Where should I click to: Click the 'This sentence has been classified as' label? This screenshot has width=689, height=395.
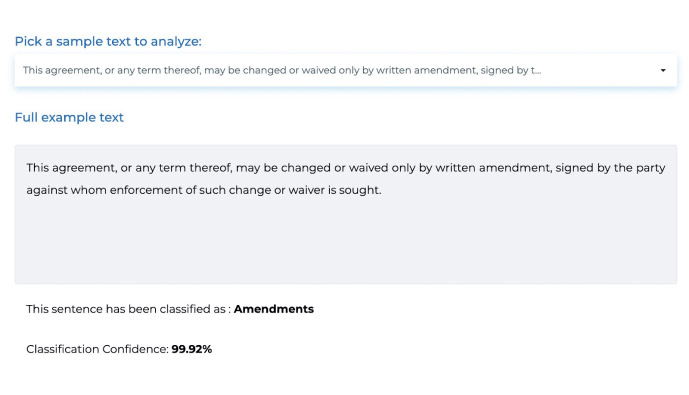126,309
